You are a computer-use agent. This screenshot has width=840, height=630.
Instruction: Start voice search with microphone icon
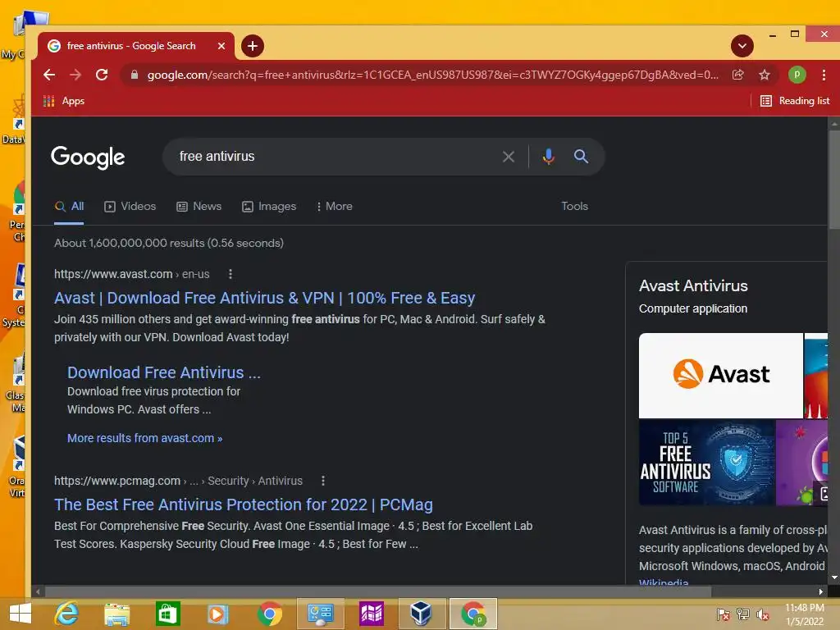[x=548, y=157]
